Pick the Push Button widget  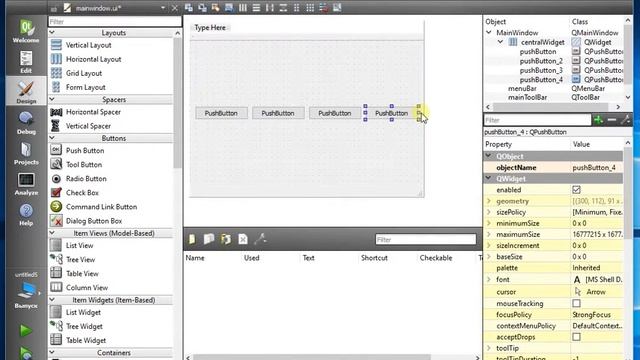85,151
